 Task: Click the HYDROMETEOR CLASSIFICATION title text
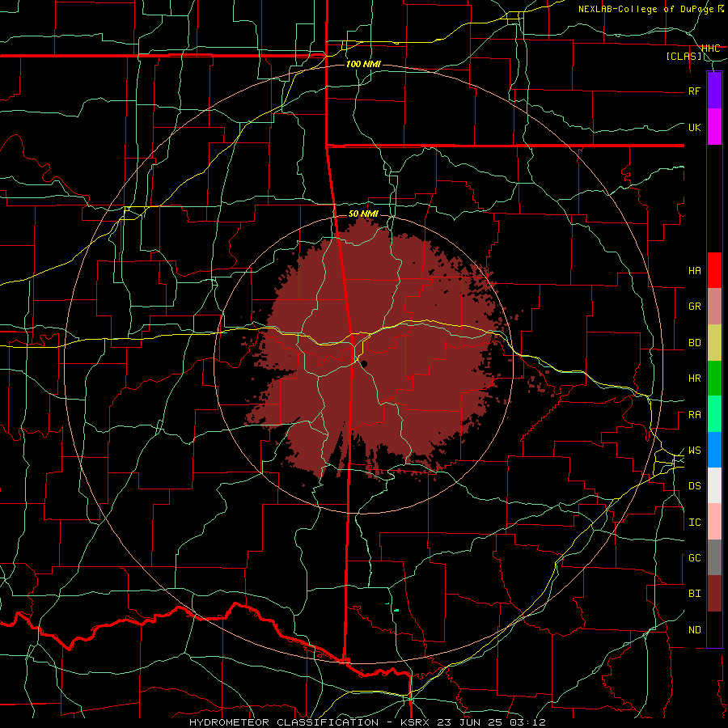284,722
